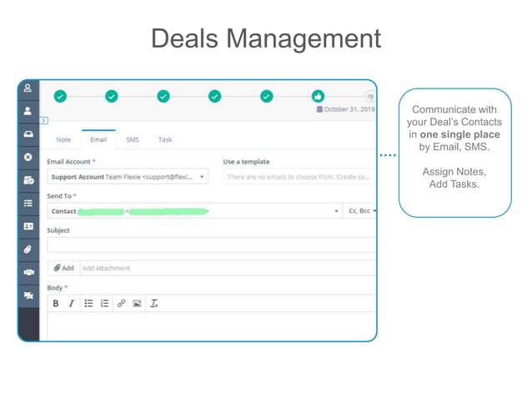Click the second completed stage checkmark
532x399 pixels.
[x=112, y=97]
